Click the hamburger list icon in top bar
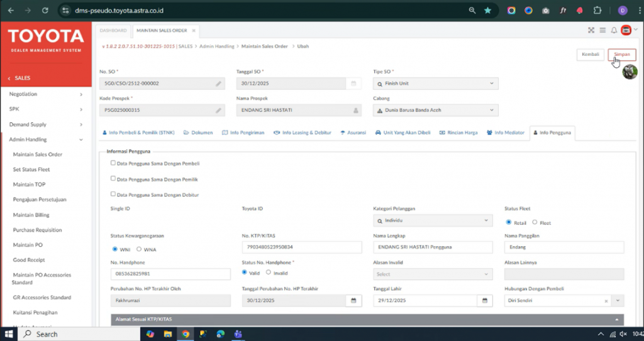 pyautogui.click(x=602, y=30)
